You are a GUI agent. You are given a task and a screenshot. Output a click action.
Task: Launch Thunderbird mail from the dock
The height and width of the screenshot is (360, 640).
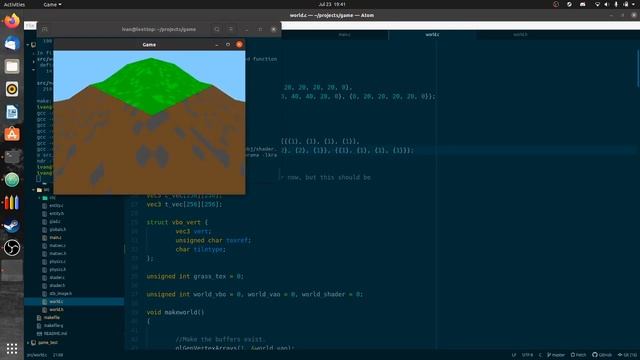[12, 43]
